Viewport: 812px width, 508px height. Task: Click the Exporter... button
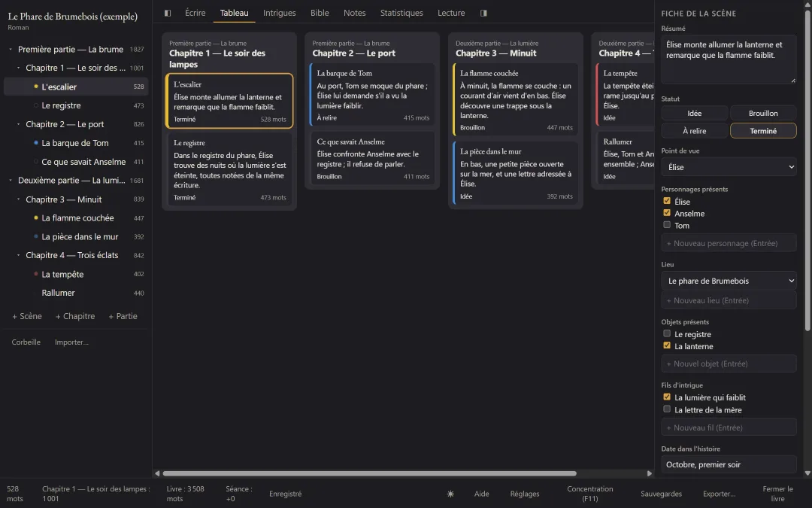[x=719, y=494]
